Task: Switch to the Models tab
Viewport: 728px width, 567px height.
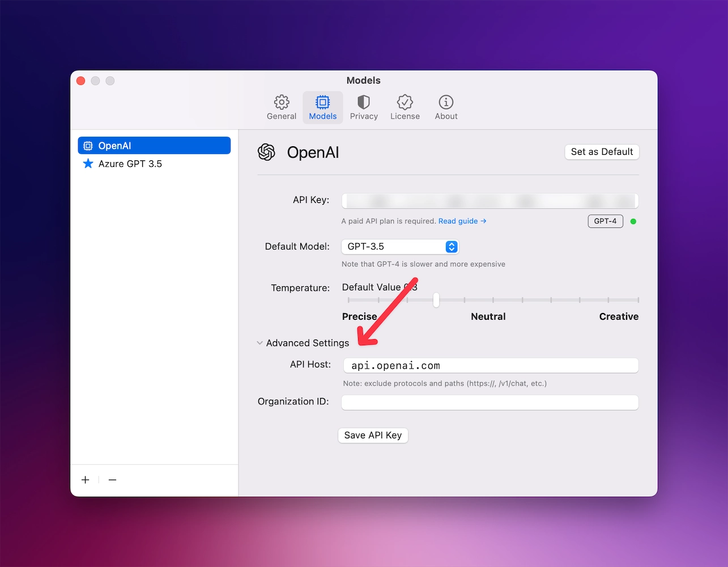Action: tap(322, 108)
